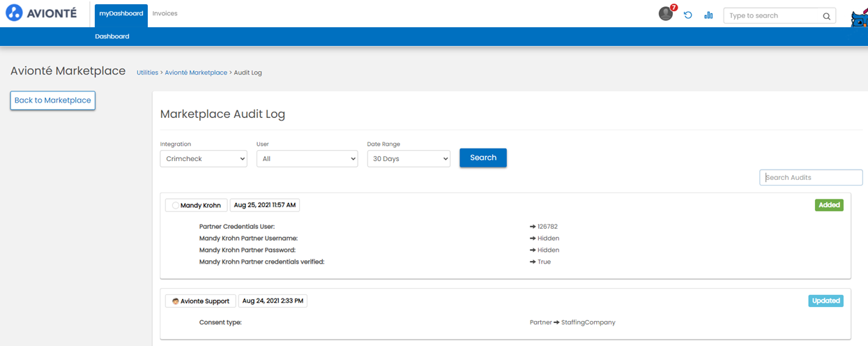Click Back to Marketplace button
Image resolution: width=868 pixels, height=346 pixels.
point(53,100)
